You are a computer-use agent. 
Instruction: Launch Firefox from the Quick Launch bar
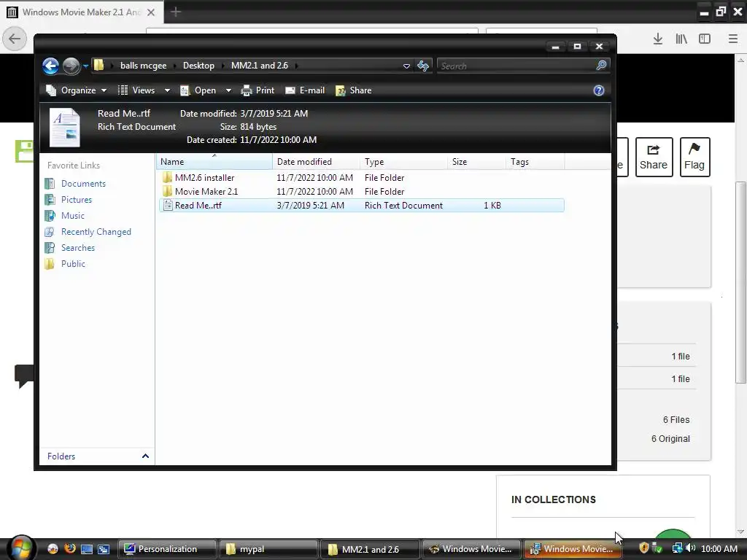69,548
